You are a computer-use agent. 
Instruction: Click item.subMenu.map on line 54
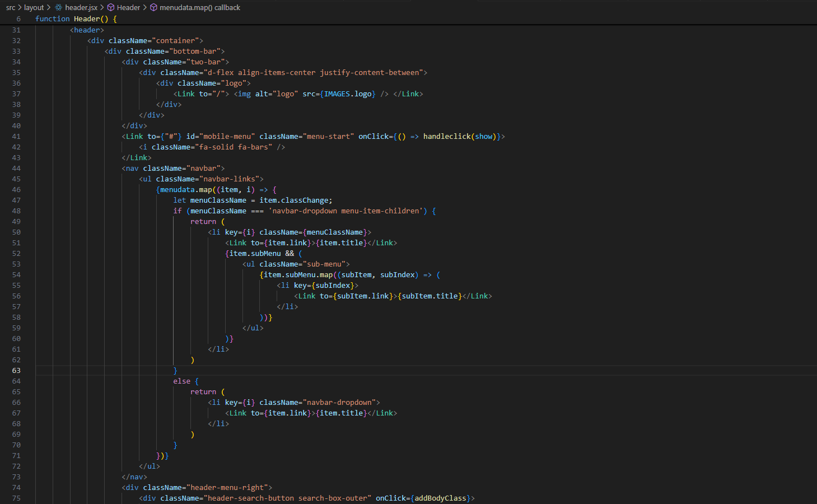point(298,274)
